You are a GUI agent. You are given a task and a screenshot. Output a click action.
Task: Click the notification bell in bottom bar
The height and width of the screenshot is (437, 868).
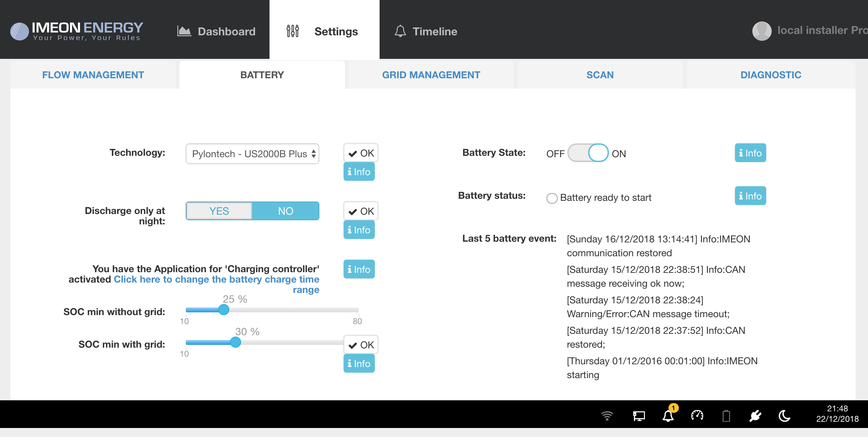click(668, 415)
